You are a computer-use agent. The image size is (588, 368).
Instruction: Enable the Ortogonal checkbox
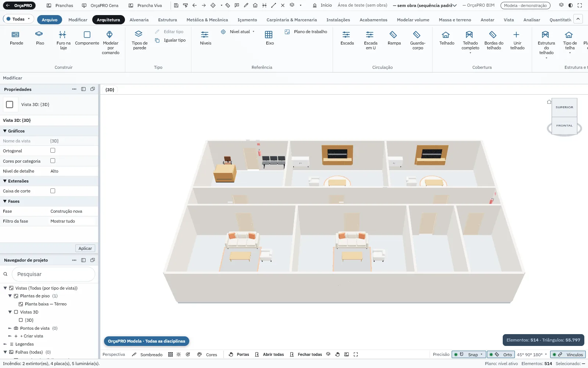[x=53, y=151]
